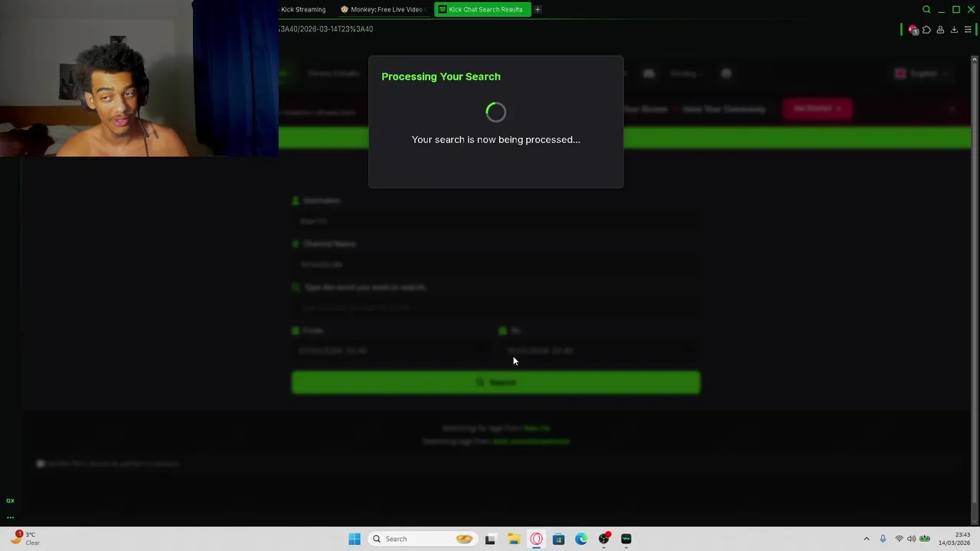Viewport: 980px width, 551px height.
Task: Click 'Your search is now being processed...' text
Action: point(496,139)
